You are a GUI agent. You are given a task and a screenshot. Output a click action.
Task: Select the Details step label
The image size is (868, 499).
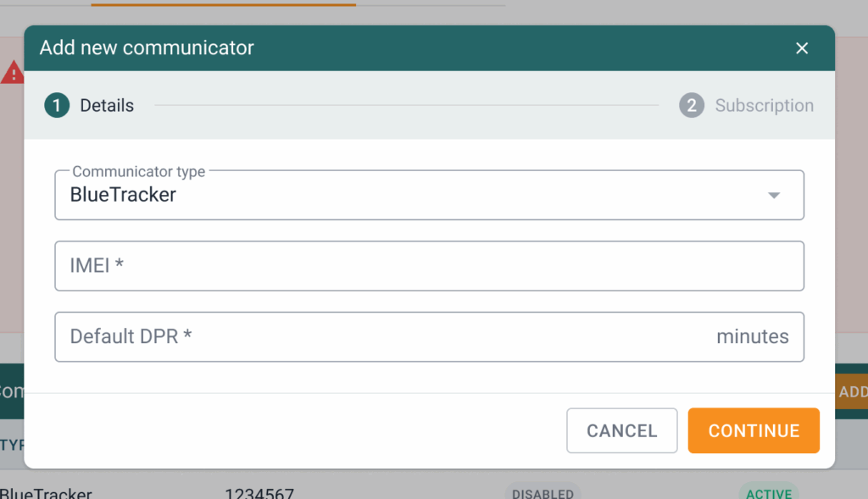107,106
